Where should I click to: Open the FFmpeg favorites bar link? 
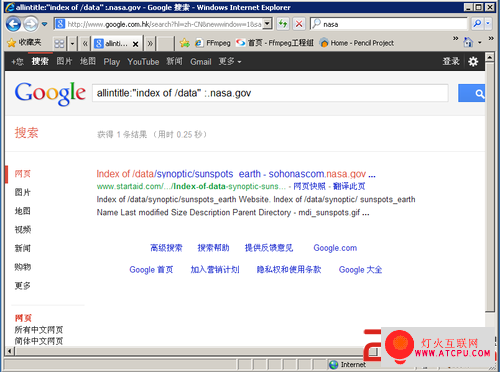213,43
